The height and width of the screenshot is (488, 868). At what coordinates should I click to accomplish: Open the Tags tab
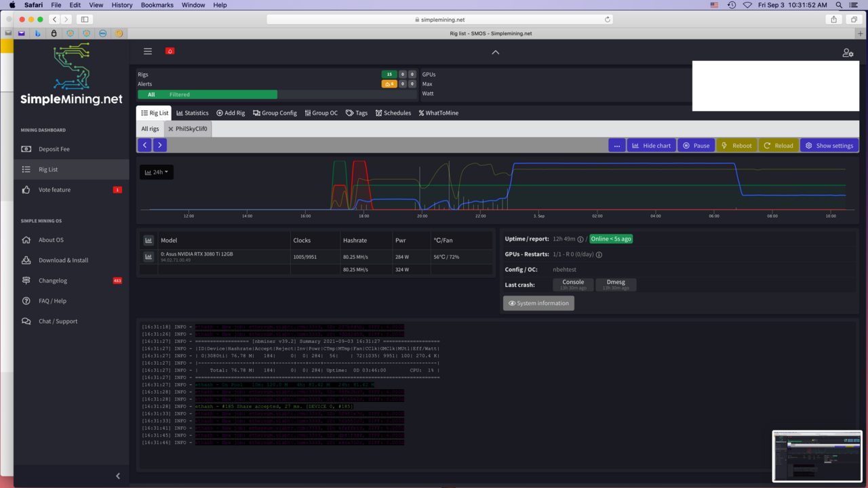[357, 113]
